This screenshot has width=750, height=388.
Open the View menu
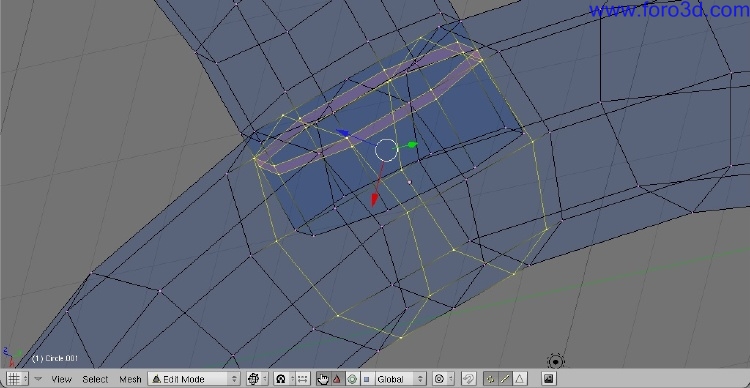[61, 379]
